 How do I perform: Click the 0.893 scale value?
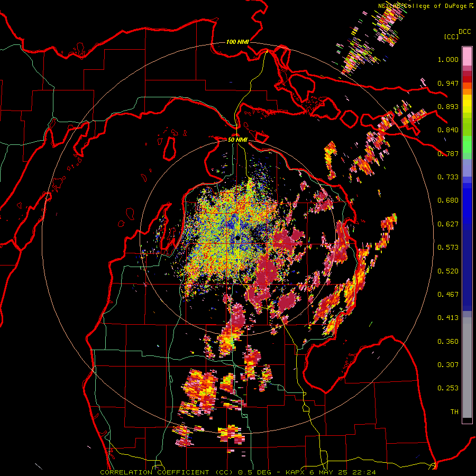(448, 106)
